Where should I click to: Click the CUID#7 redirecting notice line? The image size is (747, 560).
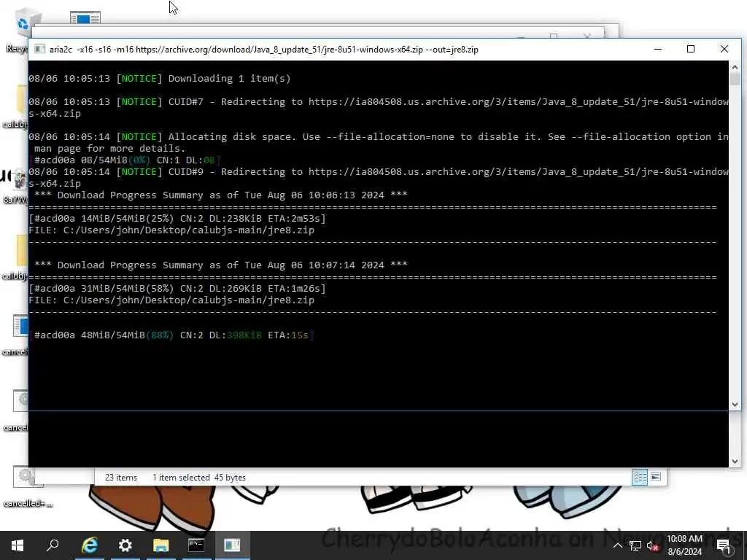(379, 108)
